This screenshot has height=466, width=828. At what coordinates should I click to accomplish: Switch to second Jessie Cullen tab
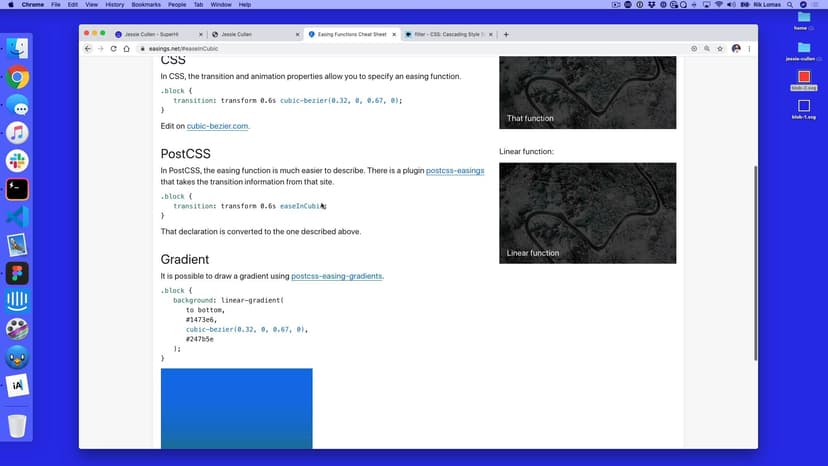(x=255, y=34)
